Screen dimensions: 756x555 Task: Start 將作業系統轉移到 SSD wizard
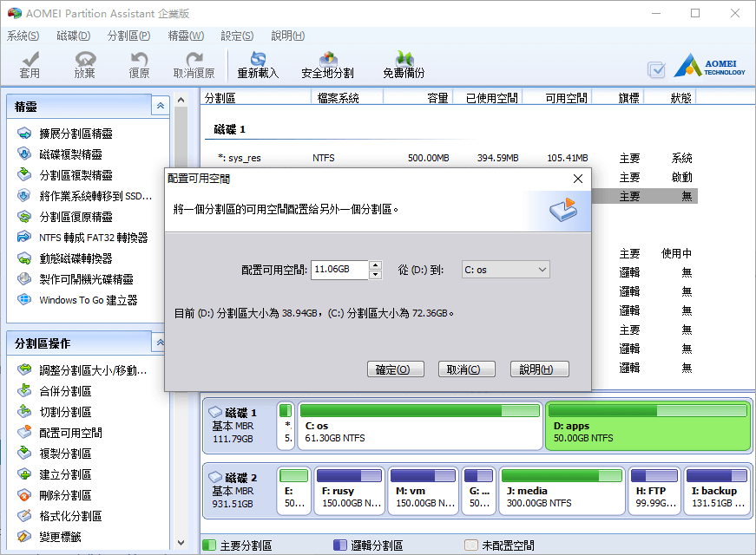click(84, 196)
